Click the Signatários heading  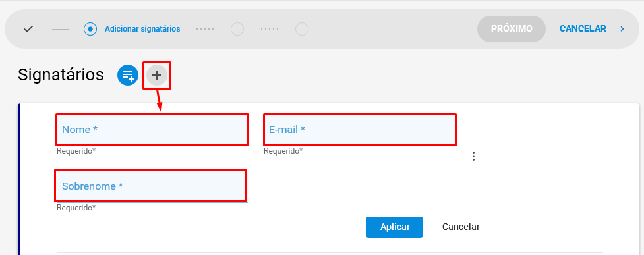[61, 74]
